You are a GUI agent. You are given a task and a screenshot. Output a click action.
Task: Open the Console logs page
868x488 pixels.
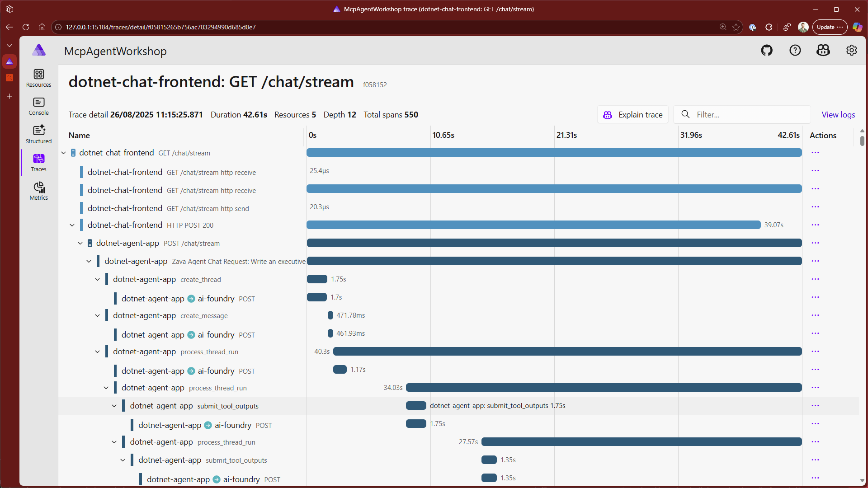coord(39,106)
